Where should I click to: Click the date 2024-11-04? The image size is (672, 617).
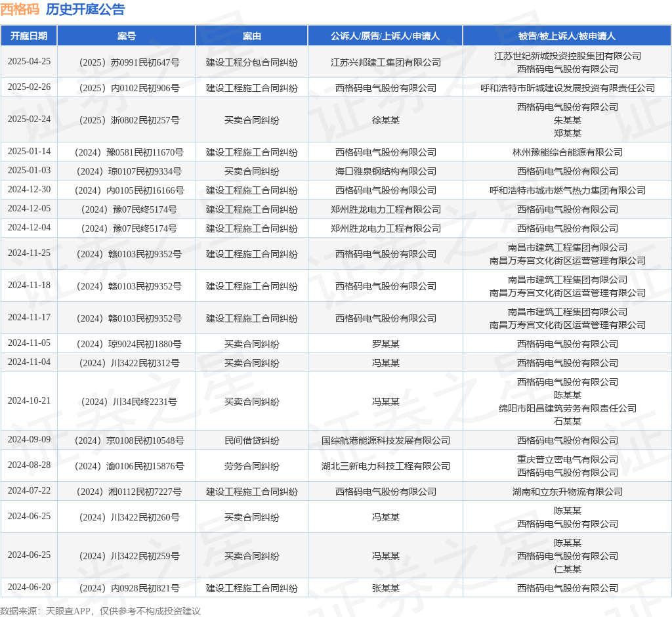pos(29,362)
